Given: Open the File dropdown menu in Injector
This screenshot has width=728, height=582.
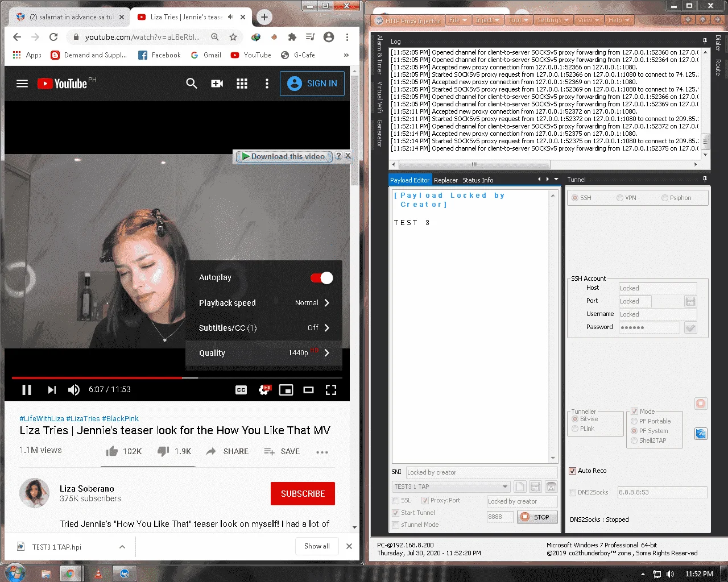Looking at the screenshot, I should (x=458, y=20).
